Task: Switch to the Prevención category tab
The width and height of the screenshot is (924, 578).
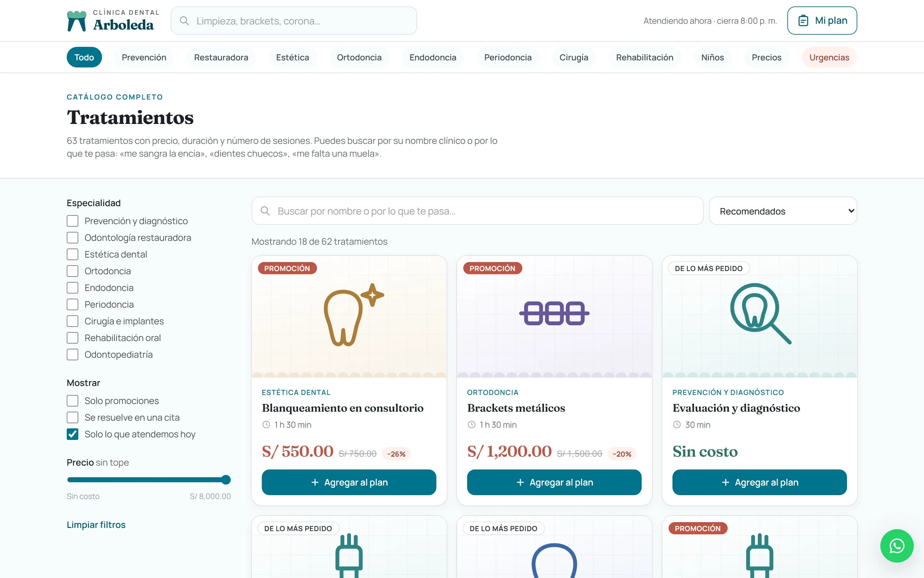Action: click(144, 57)
